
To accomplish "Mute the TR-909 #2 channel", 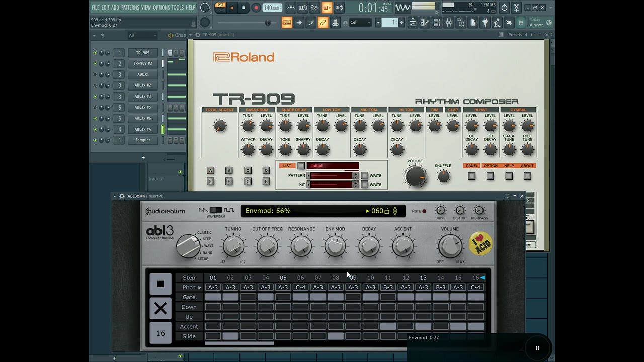I will [x=95, y=63].
